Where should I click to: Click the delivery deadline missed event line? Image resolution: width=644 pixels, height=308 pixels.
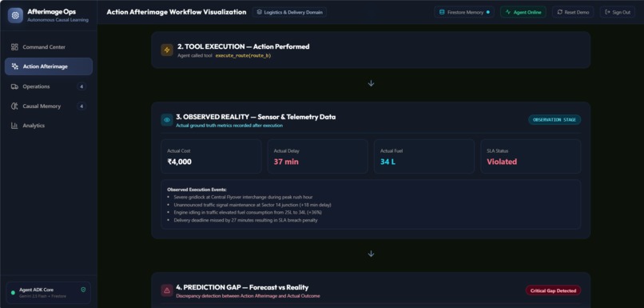[x=245, y=220]
